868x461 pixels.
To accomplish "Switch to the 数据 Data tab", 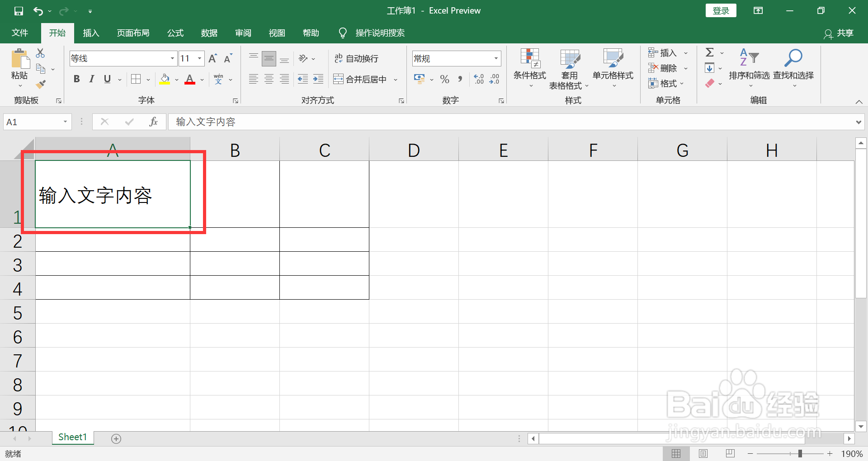I will coord(209,33).
